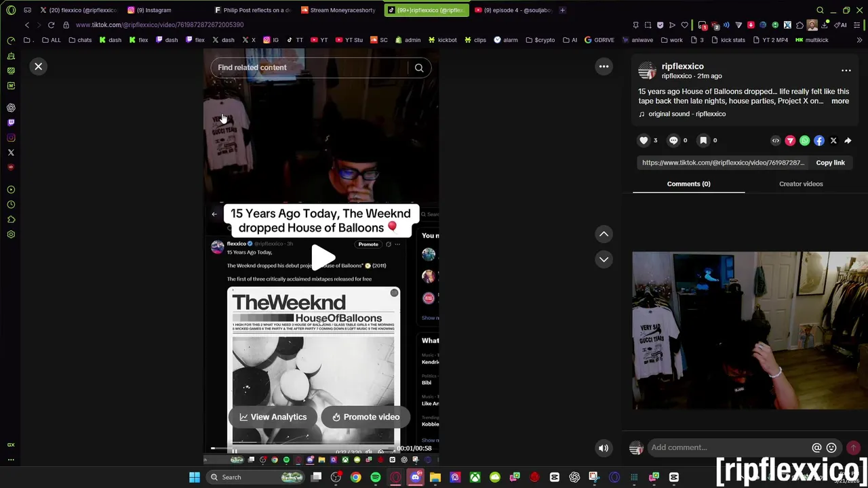Image resolution: width=868 pixels, height=488 pixels.
Task: Click the Copy link button
Action: [x=830, y=163]
